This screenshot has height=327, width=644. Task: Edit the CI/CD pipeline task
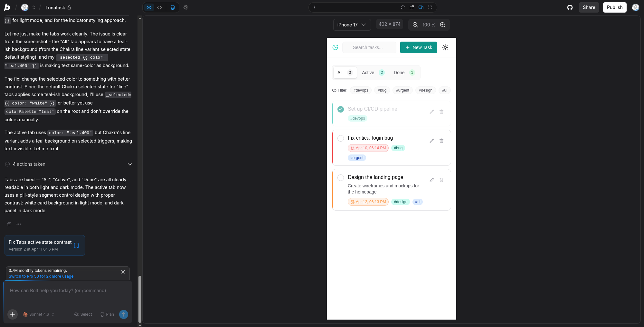pos(432,112)
